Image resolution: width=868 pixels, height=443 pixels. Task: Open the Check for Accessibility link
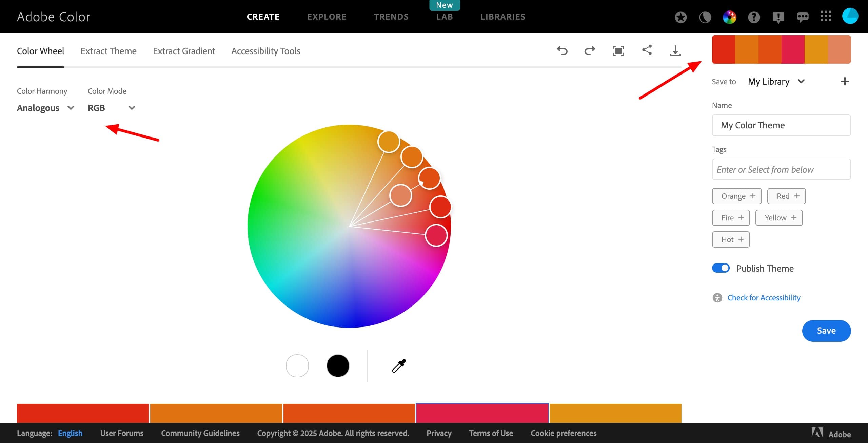[x=764, y=298]
